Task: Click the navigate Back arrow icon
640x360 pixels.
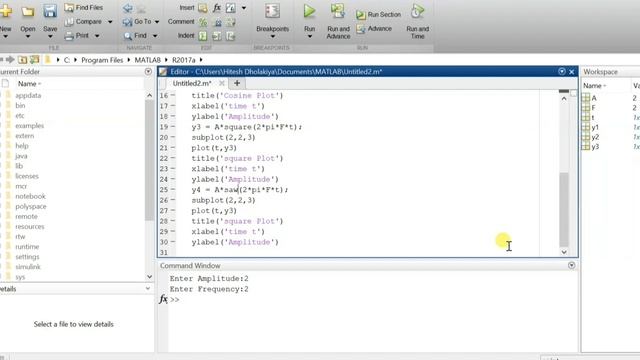Action: point(128,8)
